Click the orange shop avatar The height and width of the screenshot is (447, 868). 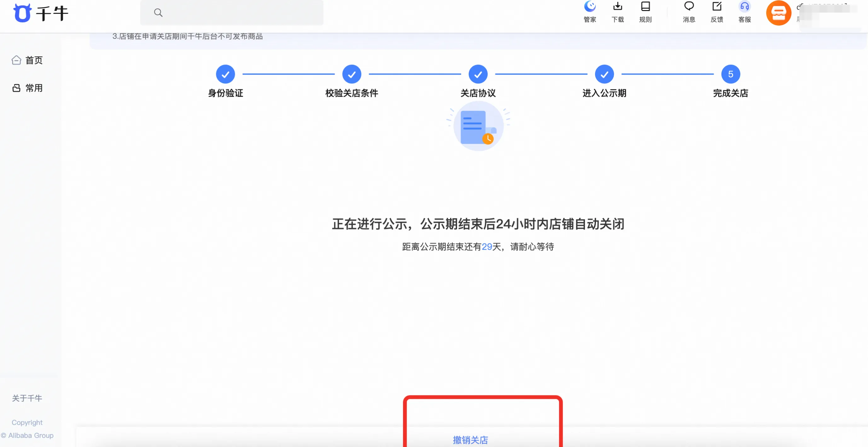[x=778, y=13]
